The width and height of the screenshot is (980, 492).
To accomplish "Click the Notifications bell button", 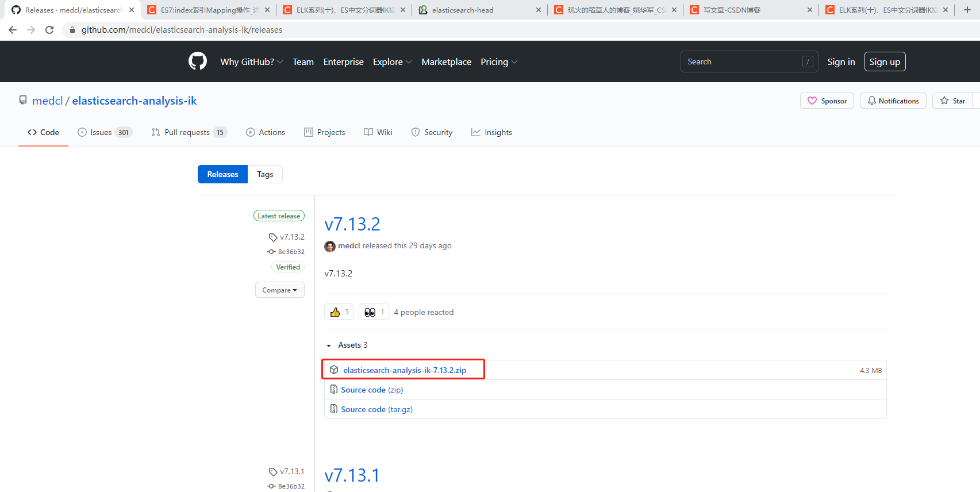I will (x=893, y=101).
